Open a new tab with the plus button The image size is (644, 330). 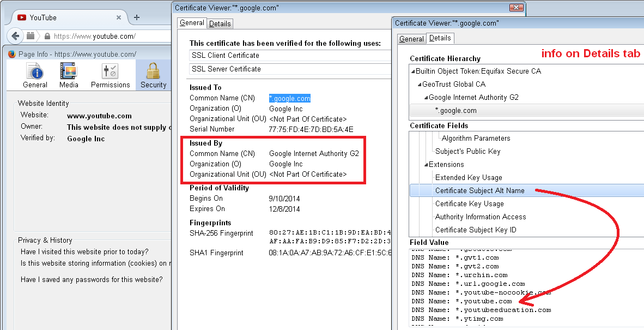137,17
